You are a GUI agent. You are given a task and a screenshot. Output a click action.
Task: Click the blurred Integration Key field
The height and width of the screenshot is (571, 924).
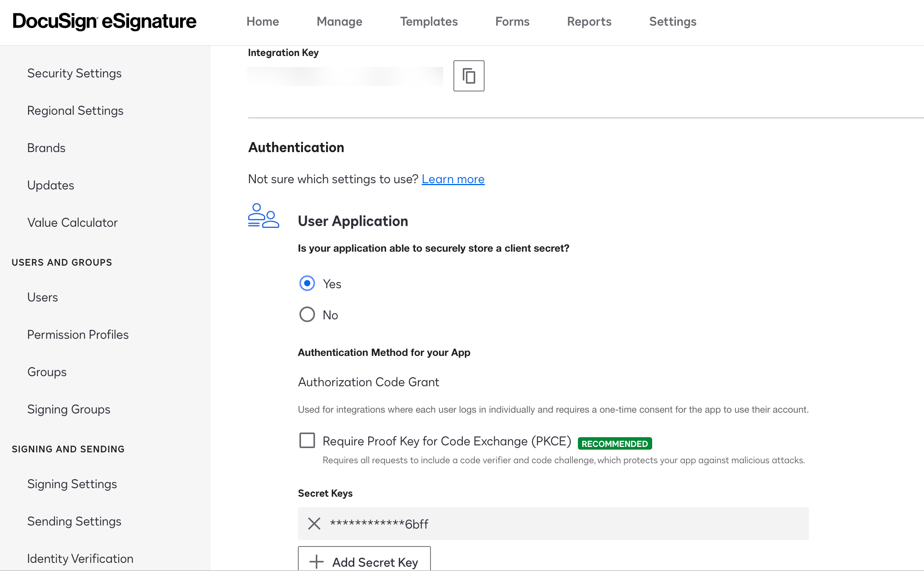[345, 76]
